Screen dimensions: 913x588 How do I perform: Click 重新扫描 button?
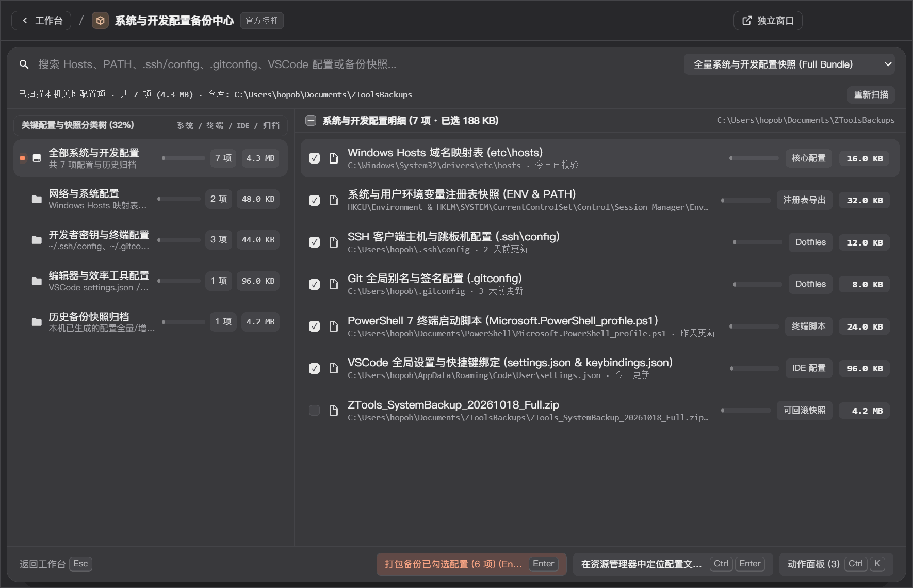pyautogui.click(x=871, y=95)
